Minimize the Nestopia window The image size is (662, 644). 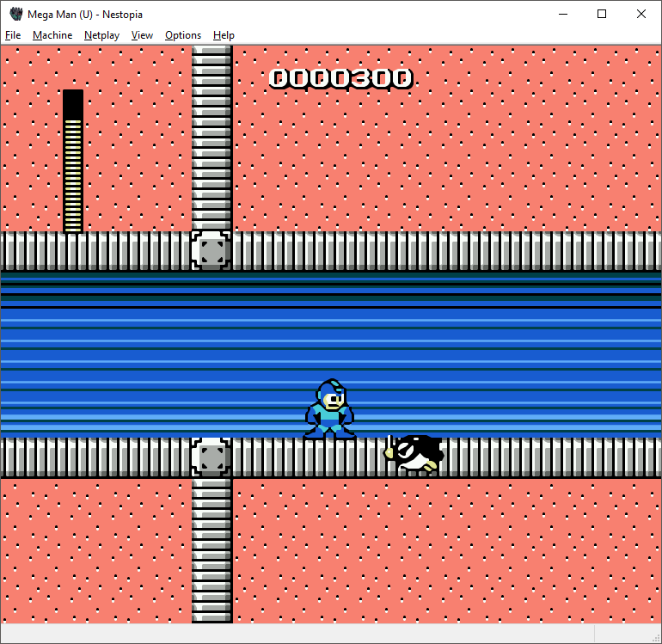click(563, 14)
